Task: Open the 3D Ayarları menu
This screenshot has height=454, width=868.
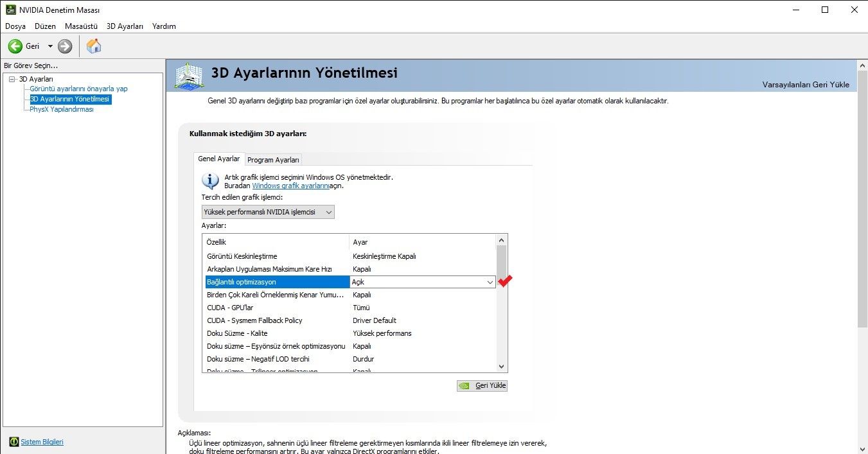Action: tap(125, 26)
